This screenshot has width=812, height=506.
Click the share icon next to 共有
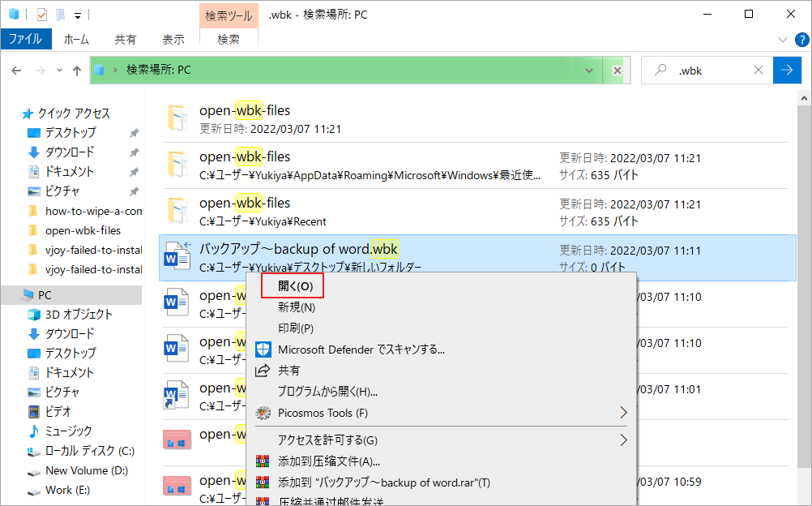[263, 371]
